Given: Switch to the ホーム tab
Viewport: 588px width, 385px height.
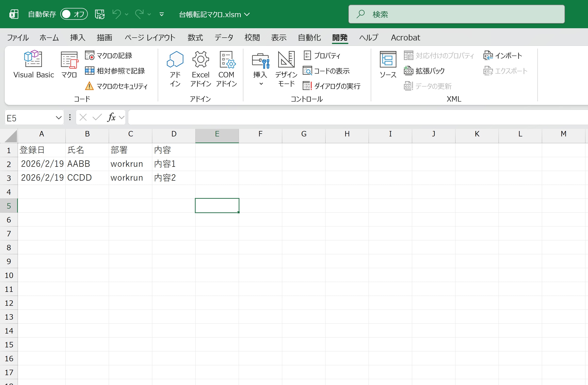Looking at the screenshot, I should (x=49, y=38).
